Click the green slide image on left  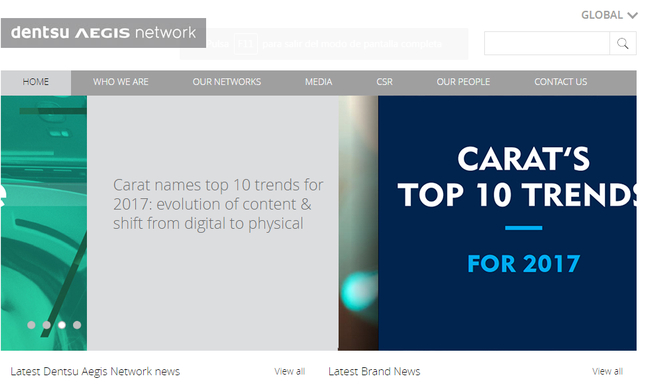[44, 223]
